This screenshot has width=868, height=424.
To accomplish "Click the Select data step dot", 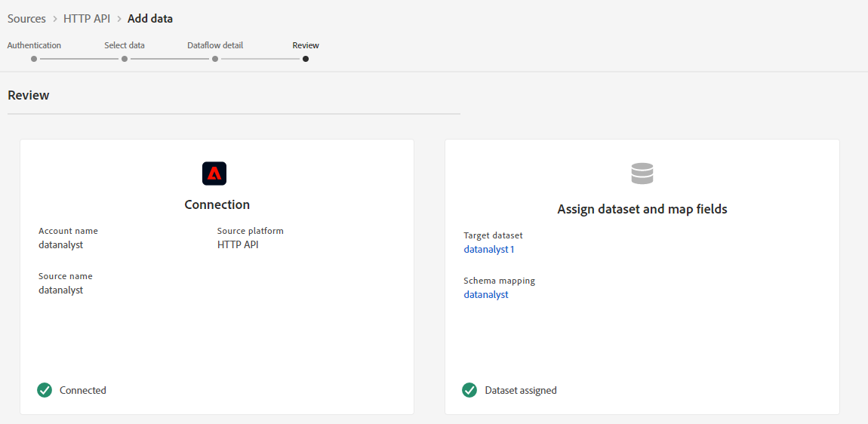I will click(x=125, y=59).
